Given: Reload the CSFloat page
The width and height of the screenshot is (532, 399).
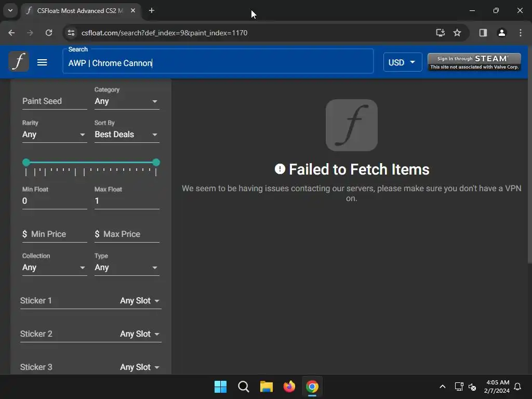Looking at the screenshot, I should coord(49,33).
